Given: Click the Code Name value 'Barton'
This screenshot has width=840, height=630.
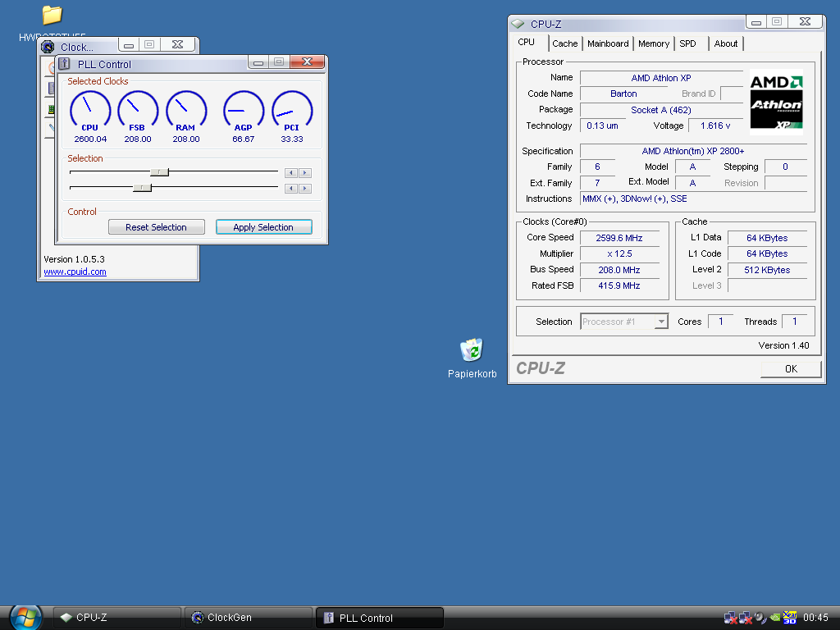Looking at the screenshot, I should point(623,94).
